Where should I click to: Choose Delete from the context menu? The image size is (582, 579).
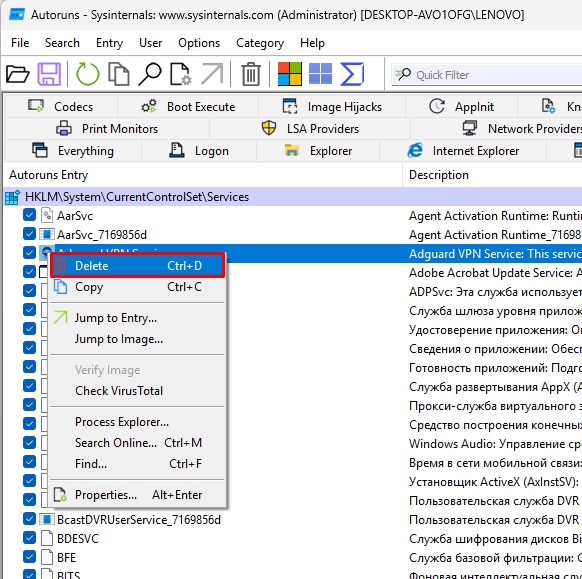(x=138, y=266)
